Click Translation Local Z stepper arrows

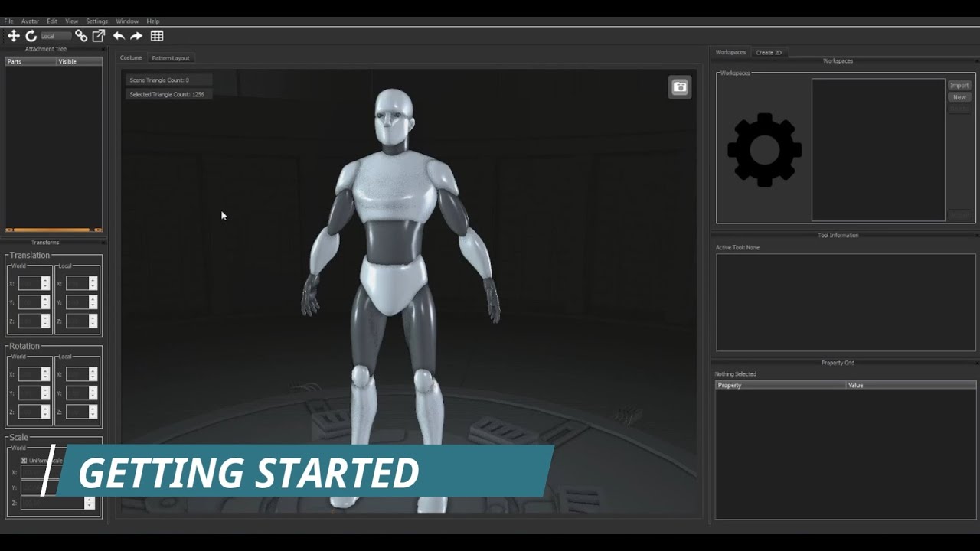pyautogui.click(x=93, y=321)
